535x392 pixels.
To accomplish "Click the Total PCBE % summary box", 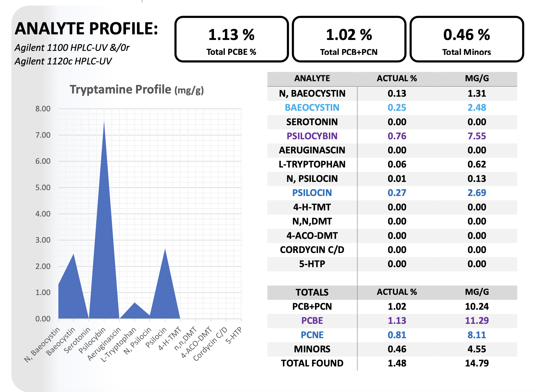I will 231,39.
